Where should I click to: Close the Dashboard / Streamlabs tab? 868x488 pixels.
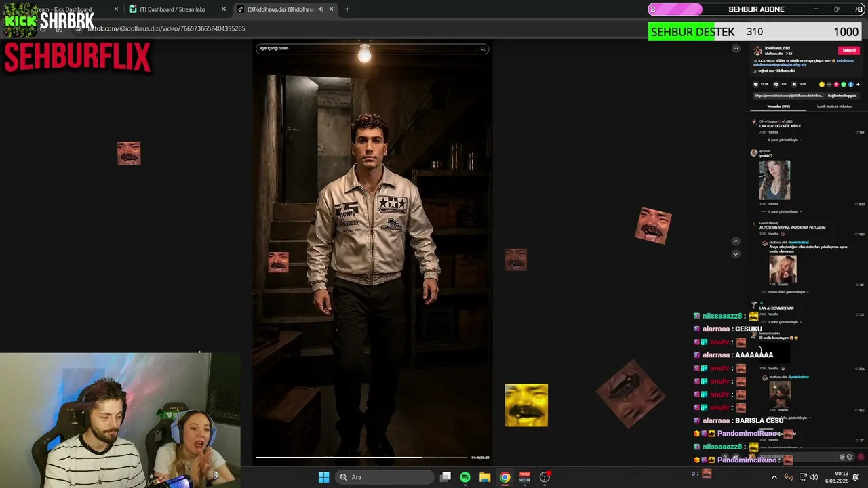[x=224, y=9]
